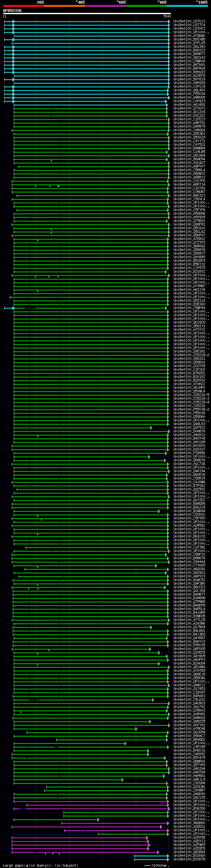Image resolution: width=211 pixels, height=868 pixels.
Task: Select hit label UniRef100_O81340
Action: coord(190,47)
